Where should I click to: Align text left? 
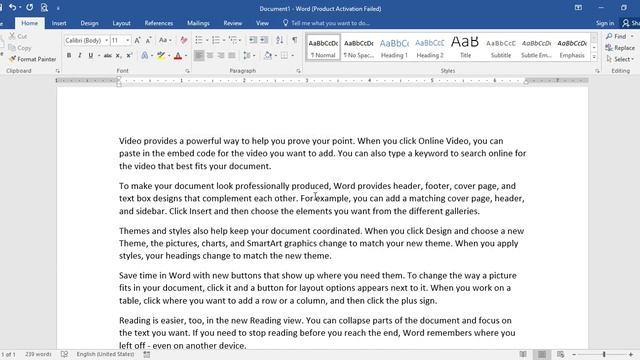coord(199,56)
